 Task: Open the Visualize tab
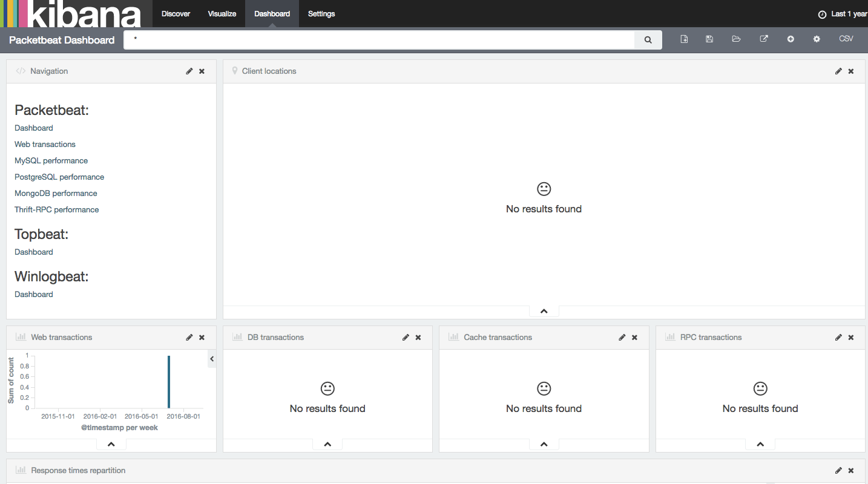point(222,13)
